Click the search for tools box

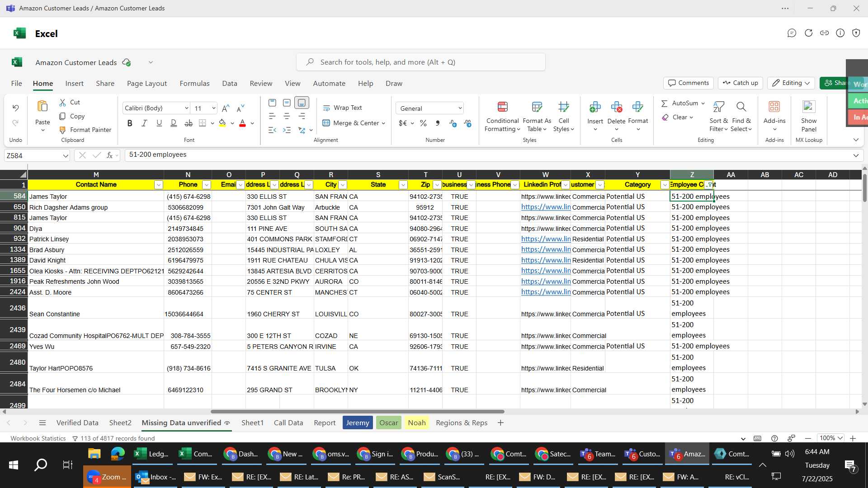pyautogui.click(x=421, y=62)
